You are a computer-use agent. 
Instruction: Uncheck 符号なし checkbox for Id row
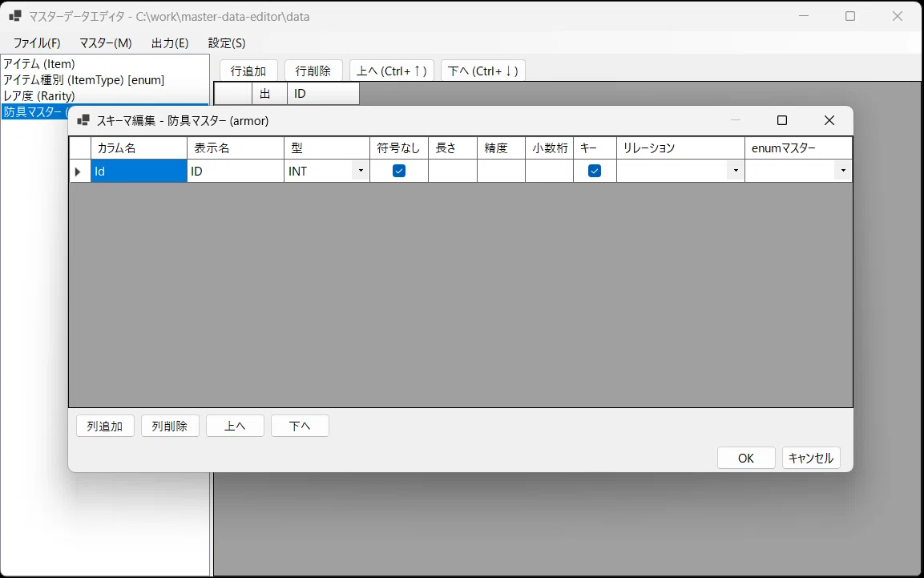[399, 171]
